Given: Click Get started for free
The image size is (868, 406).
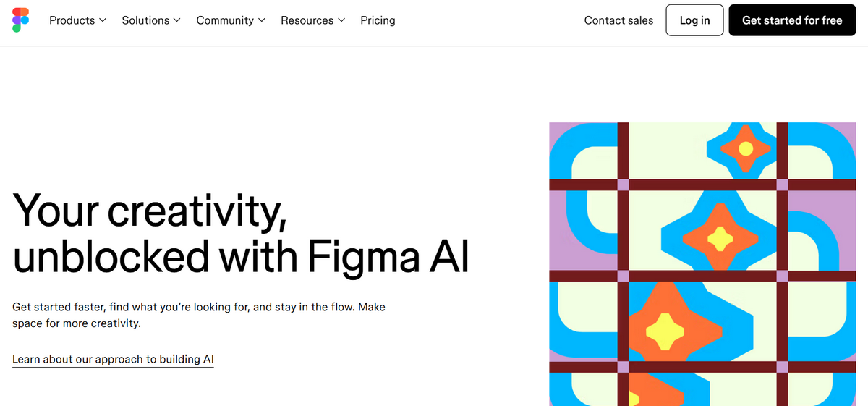Looking at the screenshot, I should (x=792, y=20).
